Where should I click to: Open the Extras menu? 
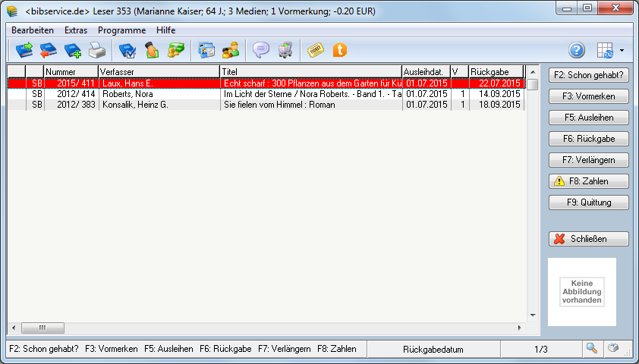(76, 30)
